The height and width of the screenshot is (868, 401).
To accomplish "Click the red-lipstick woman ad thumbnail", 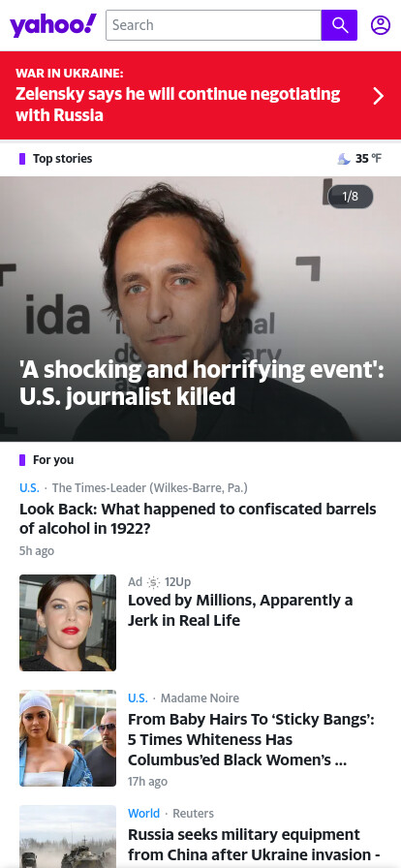I will click(68, 623).
